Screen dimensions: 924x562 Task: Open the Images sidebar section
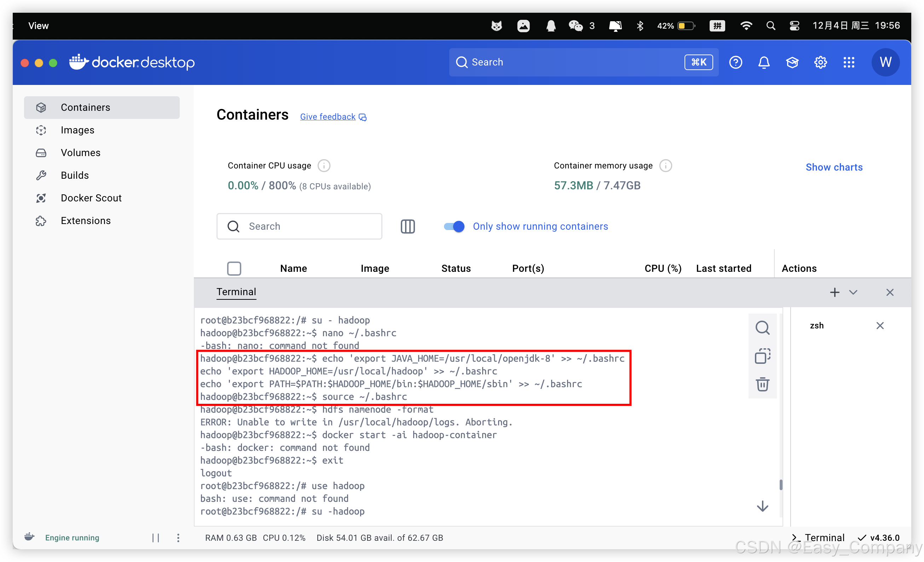coord(102,130)
